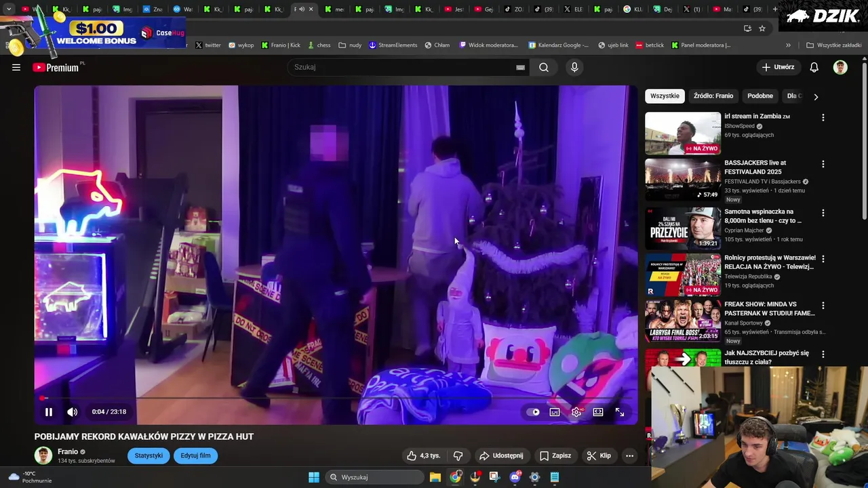Open options for Jak NAJSZYBCIEJ video
This screenshot has height=488, width=868.
[x=823, y=354]
